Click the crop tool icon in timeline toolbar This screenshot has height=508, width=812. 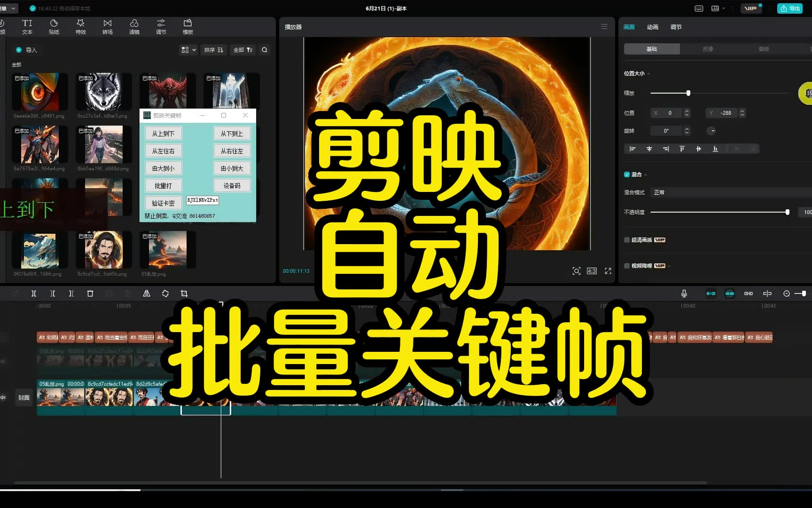coord(184,294)
